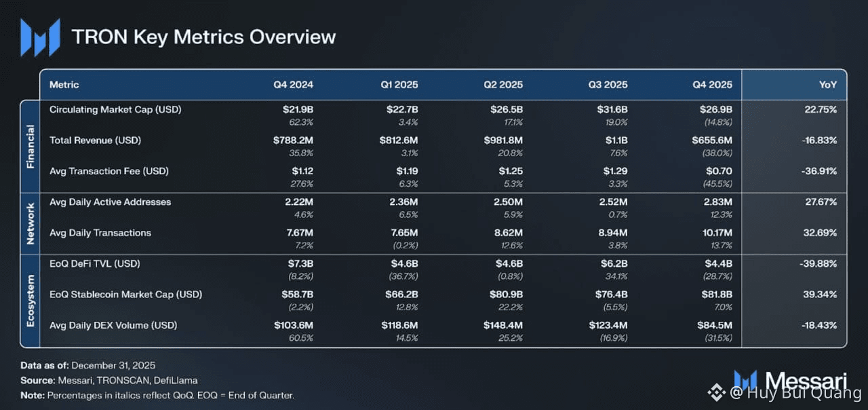Select the Q3 2025 column header
This screenshot has height=410, width=868.
point(608,85)
